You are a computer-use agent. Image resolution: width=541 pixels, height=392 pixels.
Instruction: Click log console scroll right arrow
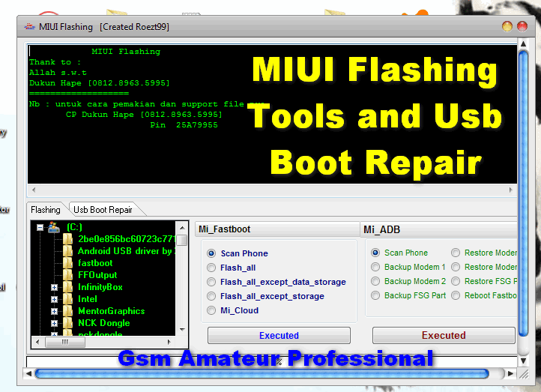(511, 190)
